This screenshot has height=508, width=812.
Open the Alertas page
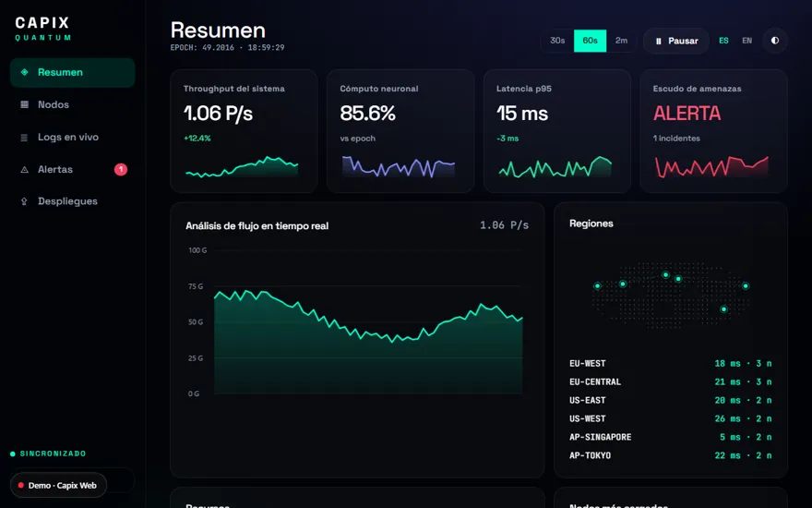click(73, 170)
